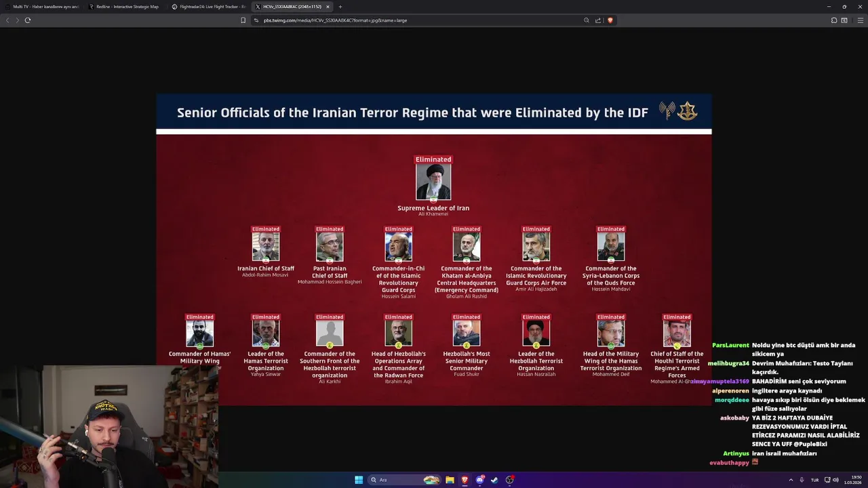Viewport: 868px width, 488px height.
Task: Switch the TUR keyboard language indicator
Action: pos(814,480)
